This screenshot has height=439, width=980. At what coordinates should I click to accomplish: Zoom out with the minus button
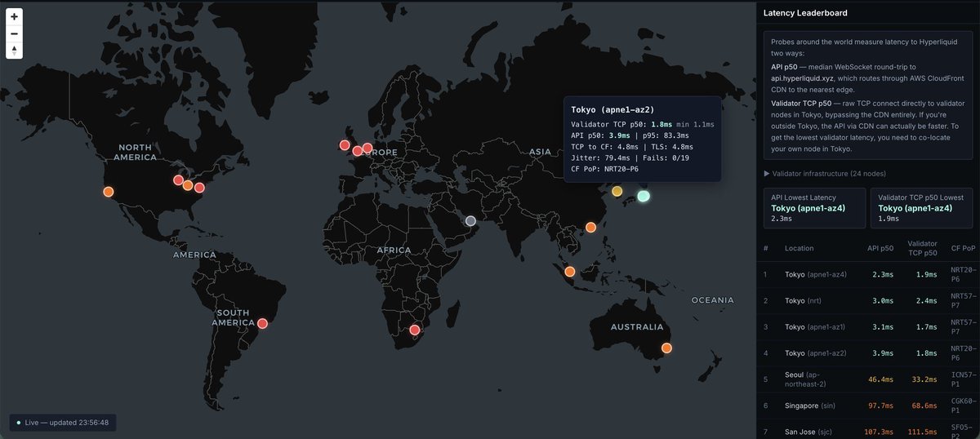tap(15, 33)
